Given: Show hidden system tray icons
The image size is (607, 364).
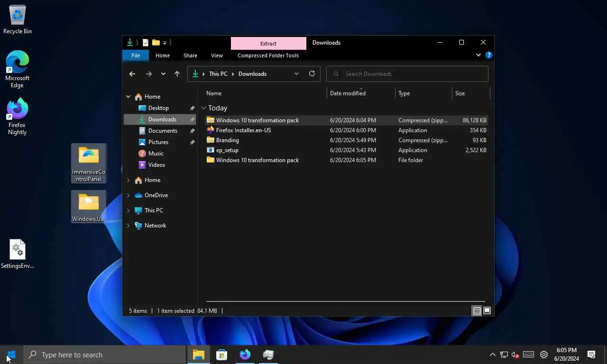Looking at the screenshot, I should pyautogui.click(x=492, y=355).
